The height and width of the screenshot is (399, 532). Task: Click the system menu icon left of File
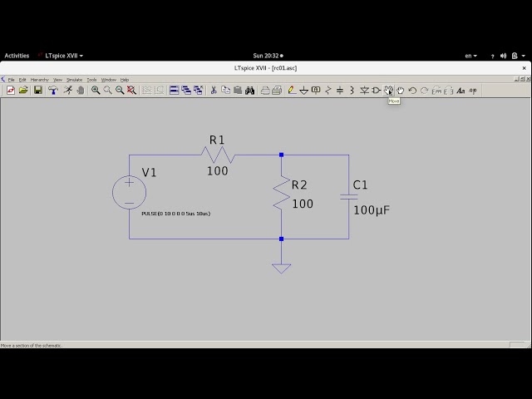pos(3,80)
